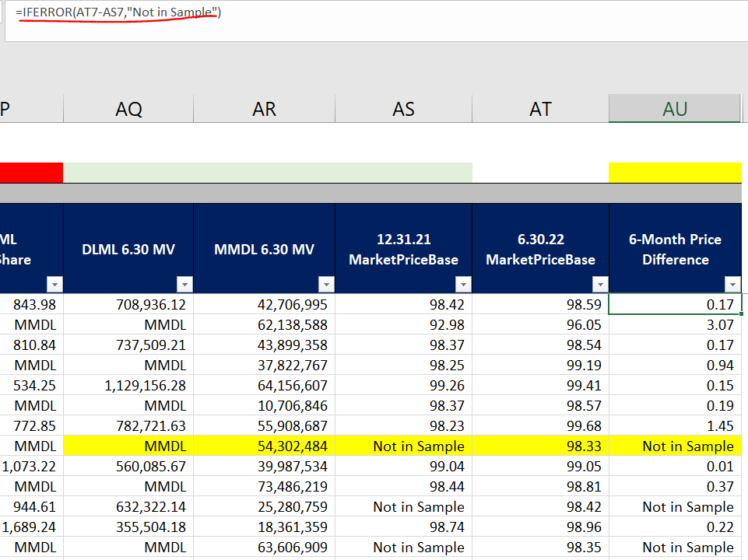
Task: Select column AQ by its header letter
Action: [128, 109]
